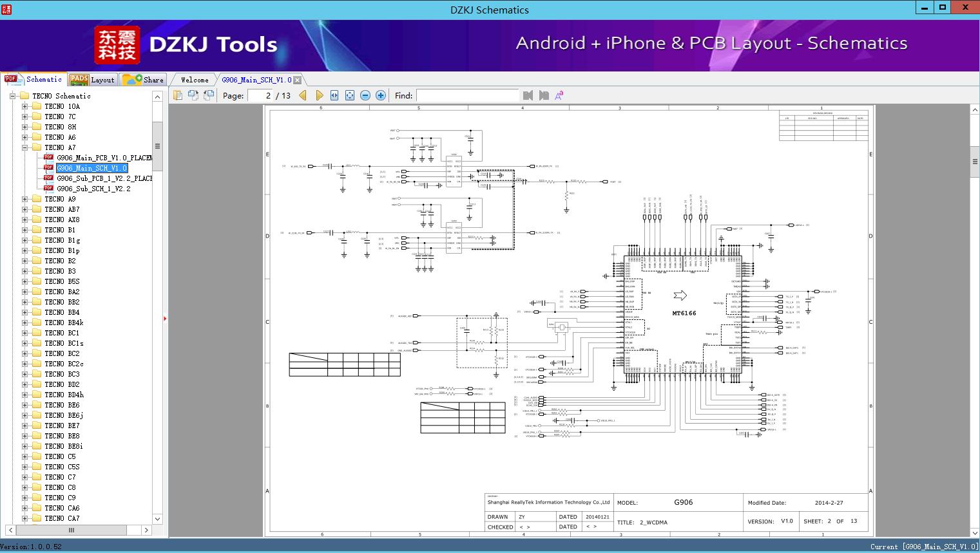
Task: Select the TECNO AX8 folder
Action: [x=62, y=220]
